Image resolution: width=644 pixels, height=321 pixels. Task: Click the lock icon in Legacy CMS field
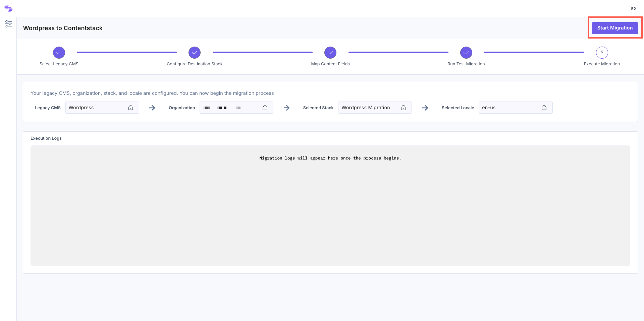(x=131, y=108)
